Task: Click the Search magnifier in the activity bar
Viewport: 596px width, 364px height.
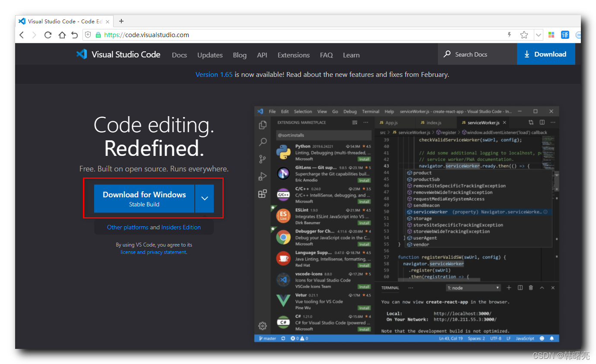Action: pyautogui.click(x=263, y=142)
